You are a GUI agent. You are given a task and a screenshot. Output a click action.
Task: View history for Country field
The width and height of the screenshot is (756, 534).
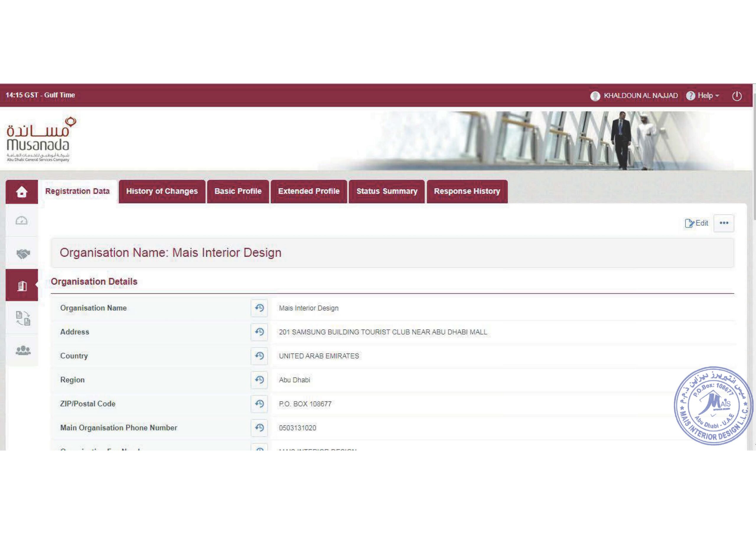pos(259,356)
